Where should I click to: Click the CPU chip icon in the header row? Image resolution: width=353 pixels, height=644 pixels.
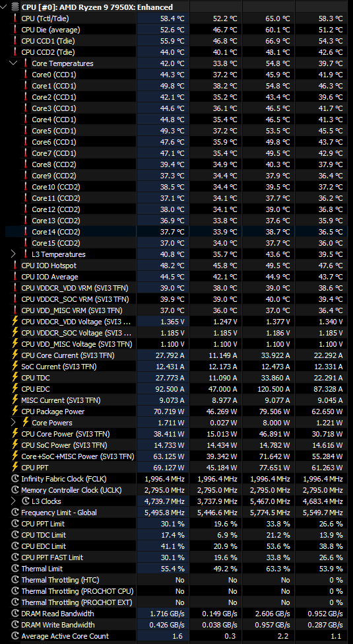click(15, 7)
